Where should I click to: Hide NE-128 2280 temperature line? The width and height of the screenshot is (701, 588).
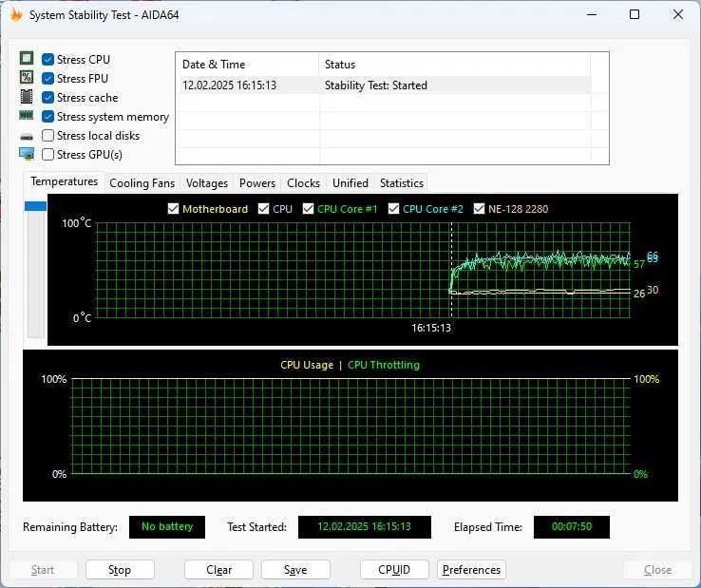479,209
